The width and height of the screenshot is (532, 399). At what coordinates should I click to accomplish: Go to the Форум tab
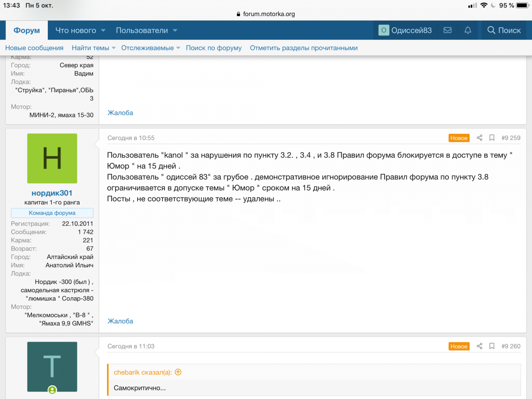[27, 30]
